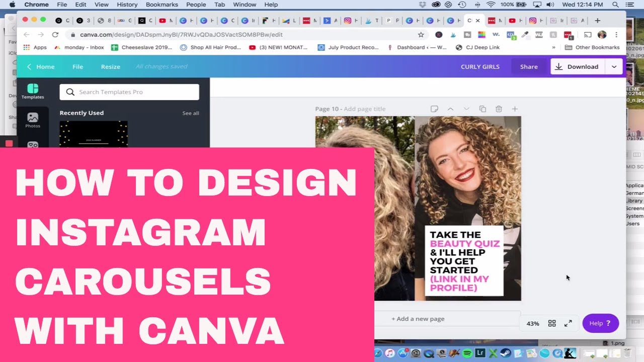Open Chrome's three-dot menu
The image size is (644, 362).
tap(616, 35)
